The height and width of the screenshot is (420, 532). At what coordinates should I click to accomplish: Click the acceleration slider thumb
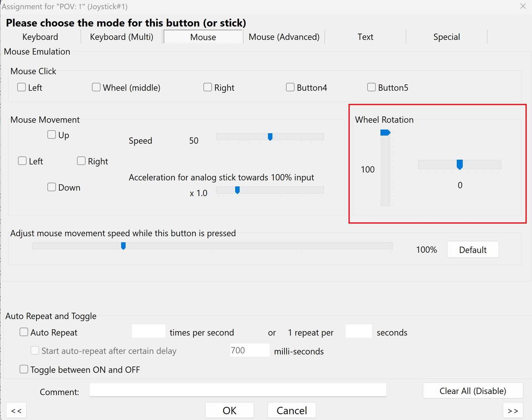(237, 190)
